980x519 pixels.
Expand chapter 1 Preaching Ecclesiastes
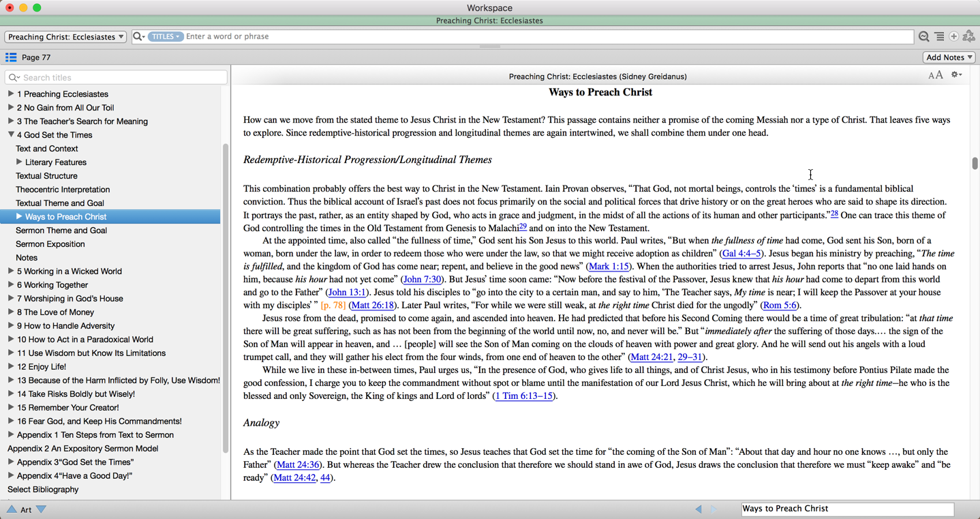tap(11, 94)
